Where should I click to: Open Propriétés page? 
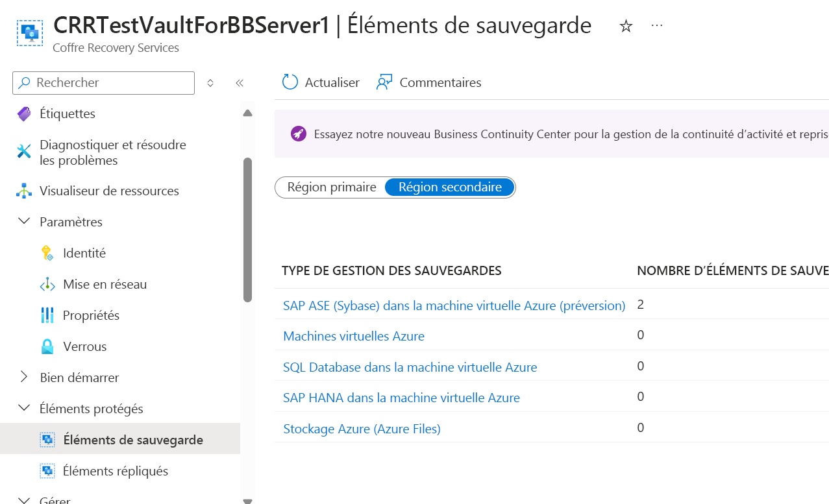92,315
